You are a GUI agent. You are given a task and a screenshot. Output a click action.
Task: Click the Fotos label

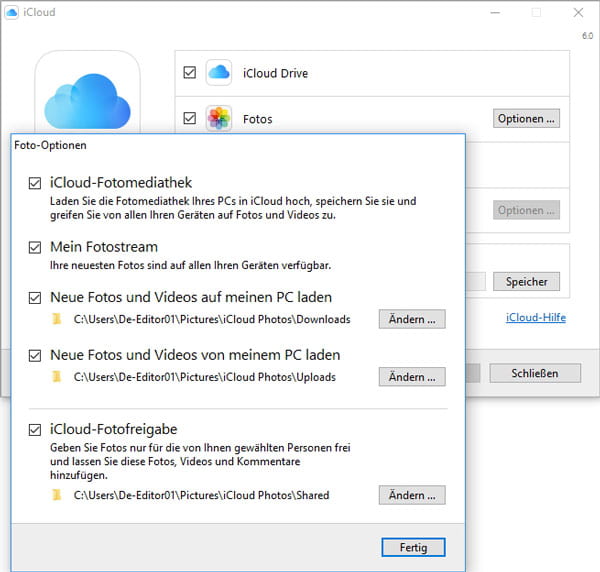pyautogui.click(x=258, y=119)
